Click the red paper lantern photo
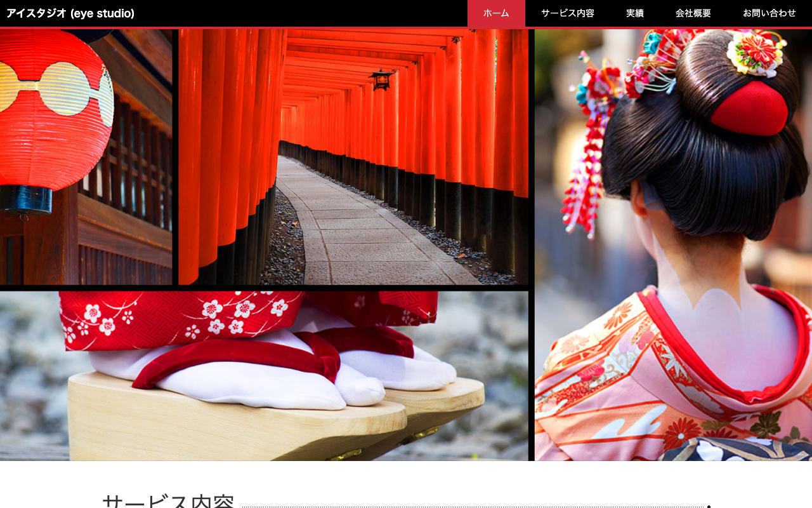 [86, 157]
